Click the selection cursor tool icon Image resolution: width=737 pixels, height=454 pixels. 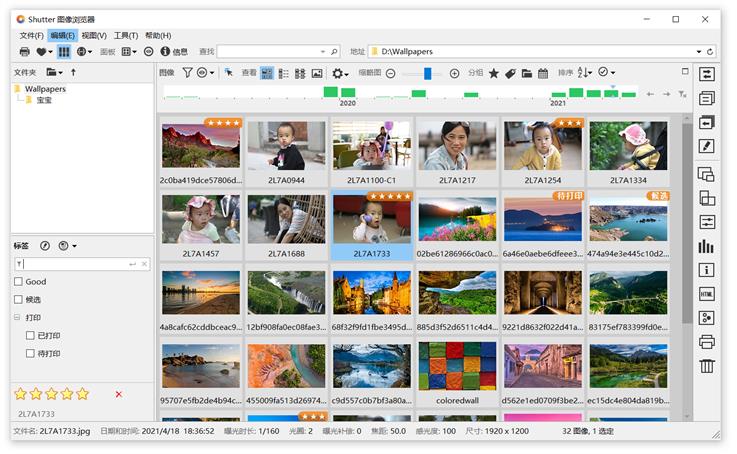coord(229,73)
